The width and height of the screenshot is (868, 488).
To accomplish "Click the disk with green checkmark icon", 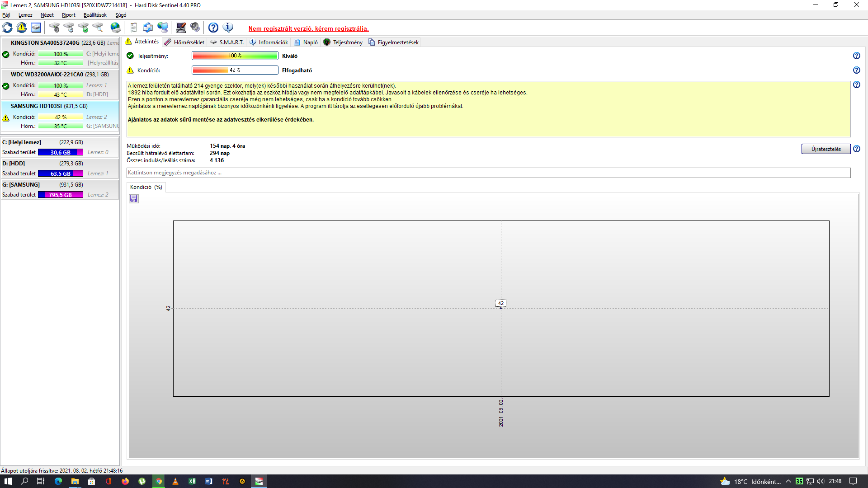I will [83, 28].
